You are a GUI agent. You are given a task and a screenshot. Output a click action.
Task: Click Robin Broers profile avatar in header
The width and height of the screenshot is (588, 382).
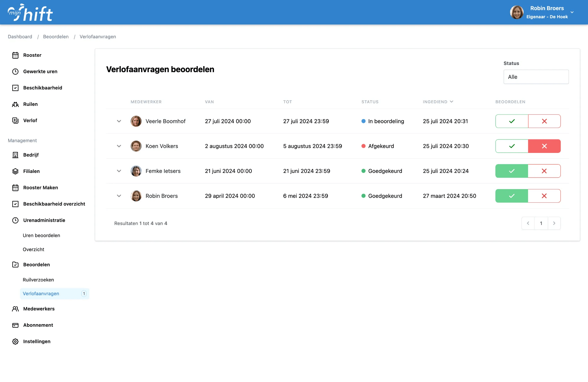[x=517, y=12]
